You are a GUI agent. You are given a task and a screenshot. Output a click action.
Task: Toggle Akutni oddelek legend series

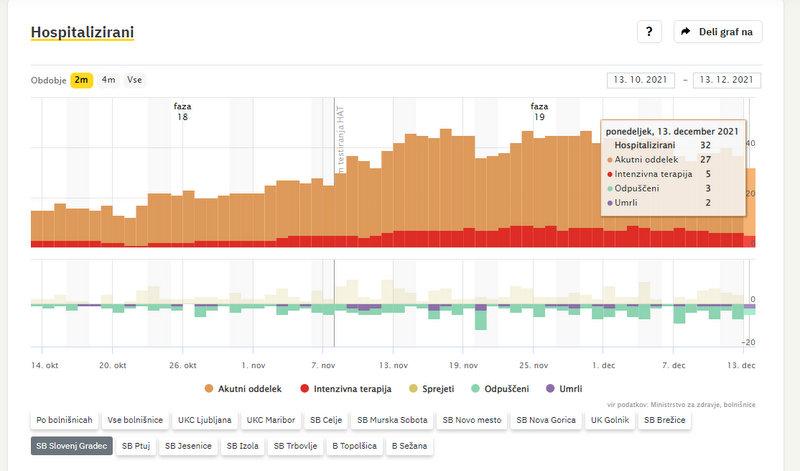(246, 388)
